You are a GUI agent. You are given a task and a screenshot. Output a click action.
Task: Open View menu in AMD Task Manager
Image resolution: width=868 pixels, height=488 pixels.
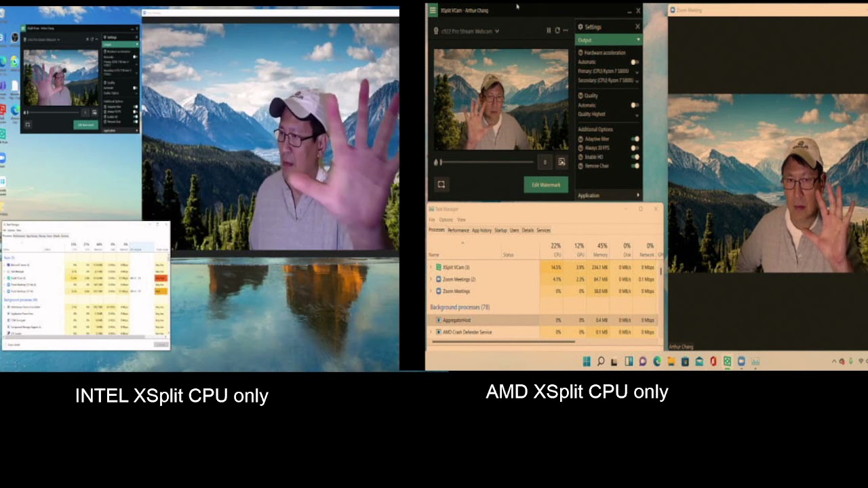point(461,220)
